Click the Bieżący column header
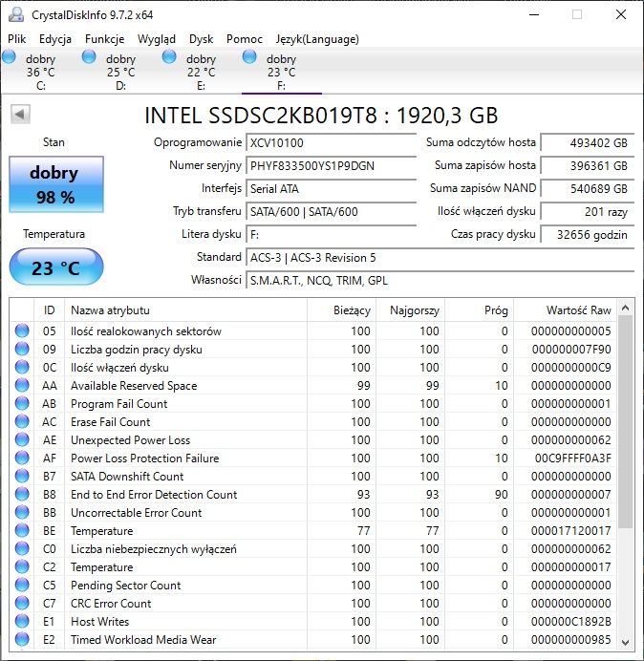The image size is (644, 661). point(342,310)
